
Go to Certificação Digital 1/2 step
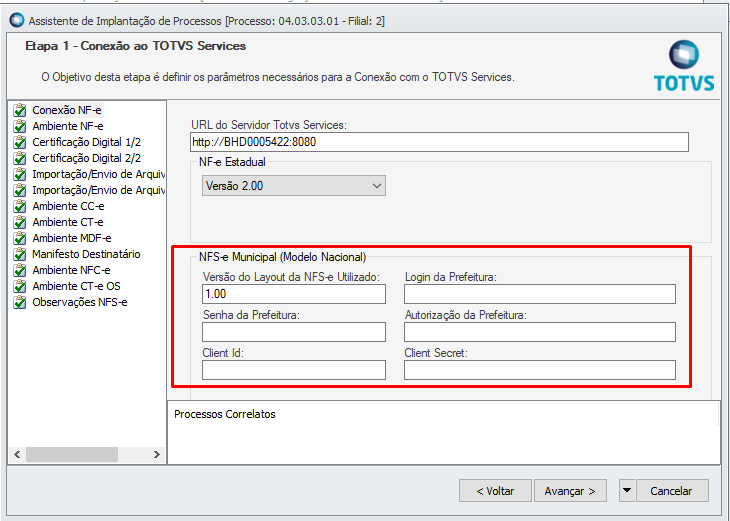[x=87, y=142]
